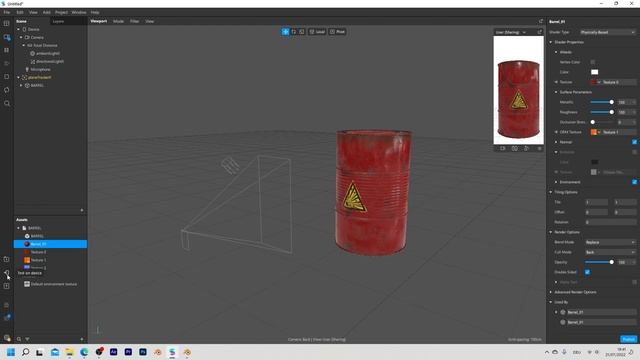The height and width of the screenshot is (360, 640).
Task: Toggle the Double Sided checkbox
Action: [587, 272]
